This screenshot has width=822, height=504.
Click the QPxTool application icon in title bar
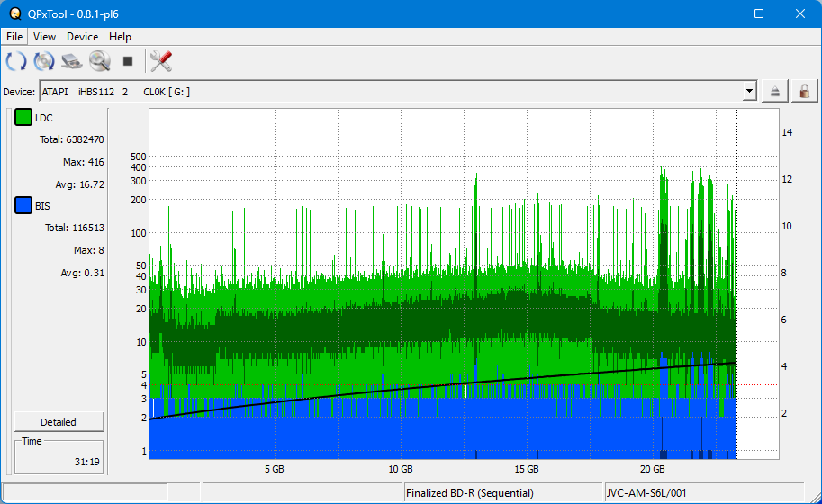(x=14, y=13)
